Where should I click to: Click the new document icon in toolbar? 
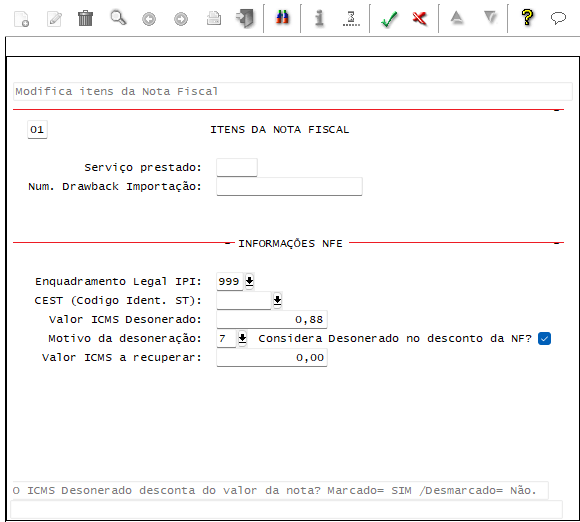coord(21,18)
